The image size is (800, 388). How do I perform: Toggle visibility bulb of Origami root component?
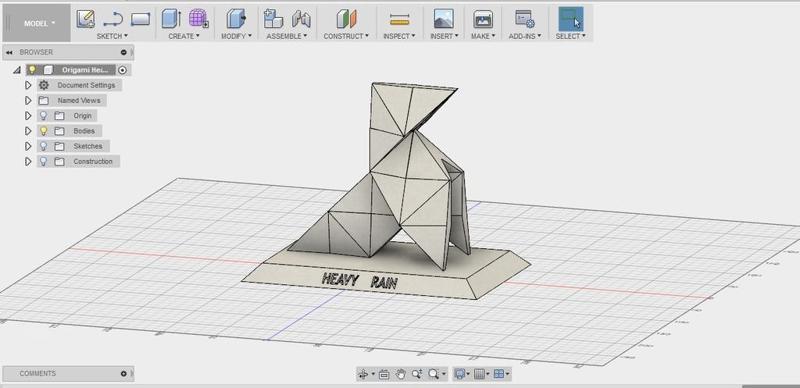pyautogui.click(x=32, y=70)
